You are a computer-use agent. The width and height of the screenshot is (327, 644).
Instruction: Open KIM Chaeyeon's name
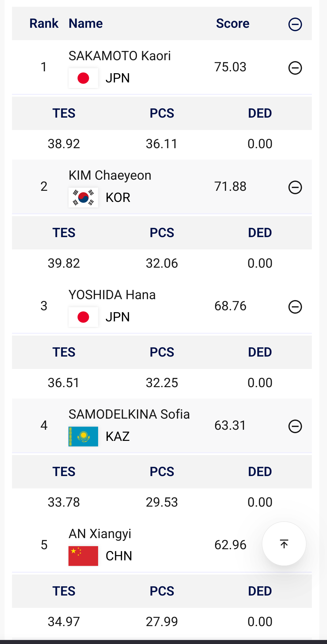pos(110,175)
